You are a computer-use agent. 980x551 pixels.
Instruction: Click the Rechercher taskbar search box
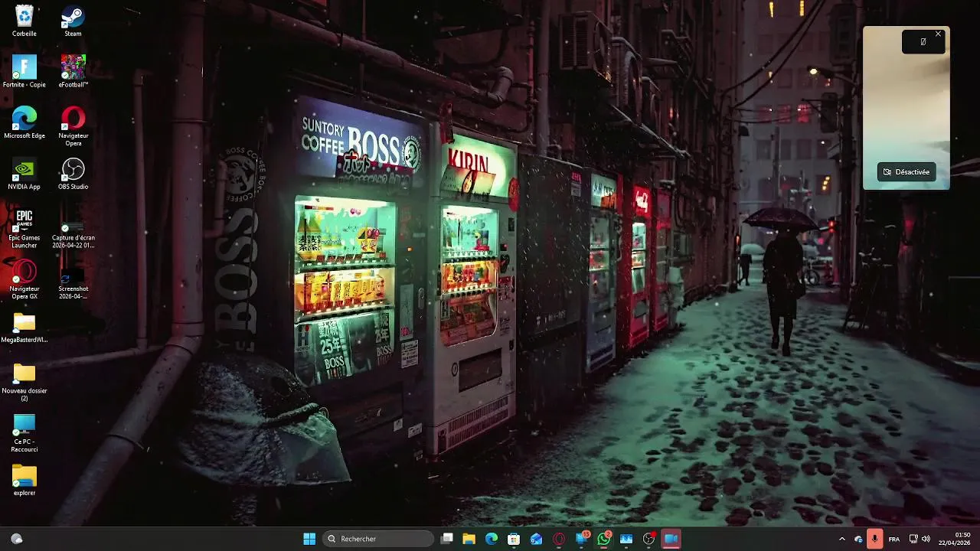[378, 539]
